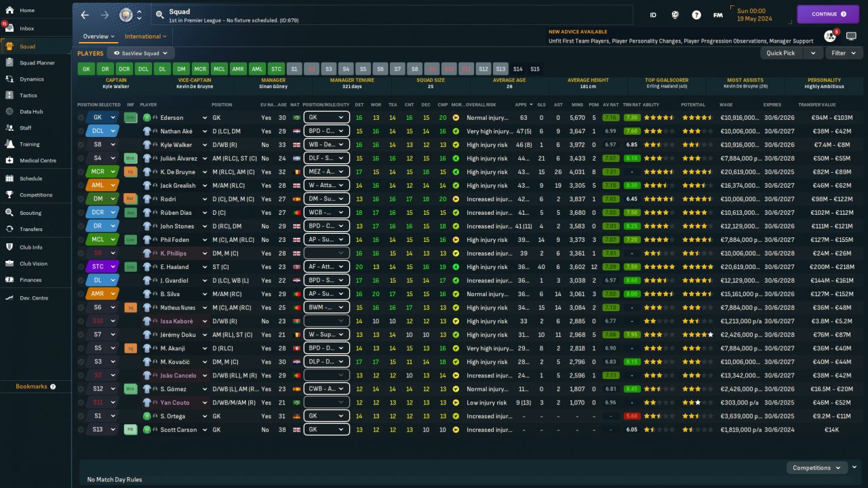Sort by the AGE column header
868x488 pixels.
tap(282, 105)
